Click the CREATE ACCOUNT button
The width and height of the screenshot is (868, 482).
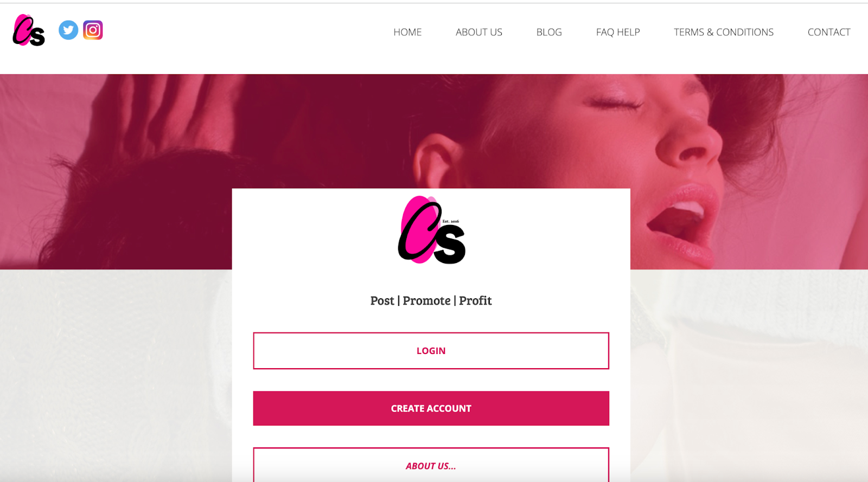(x=431, y=408)
